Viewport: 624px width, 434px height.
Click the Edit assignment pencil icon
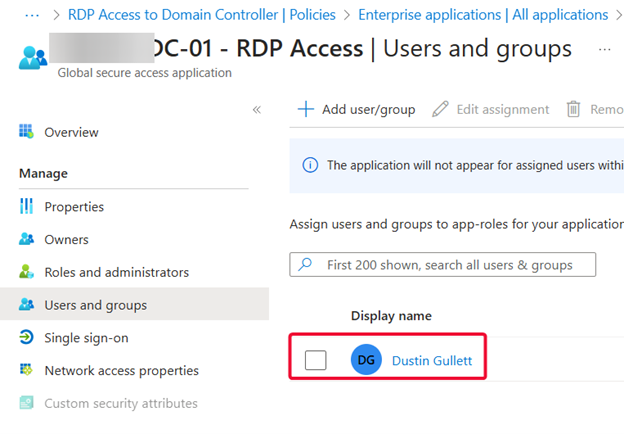[440, 109]
